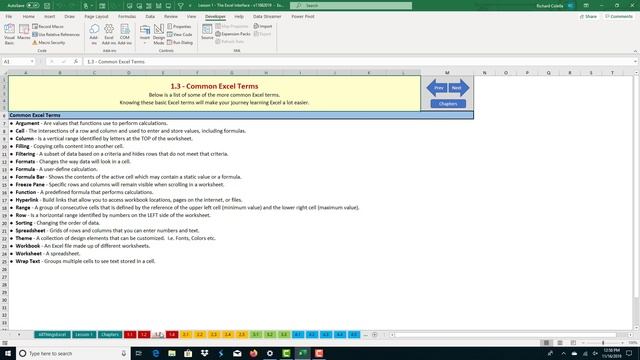Open File Explorer from taskbar
The image size is (640, 360).
172,353
